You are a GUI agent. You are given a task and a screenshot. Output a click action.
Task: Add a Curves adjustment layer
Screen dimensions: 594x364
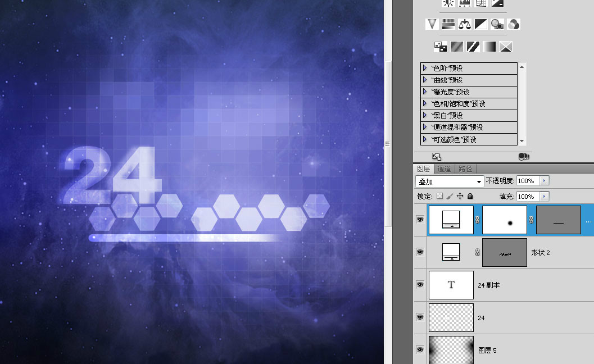(481, 3)
